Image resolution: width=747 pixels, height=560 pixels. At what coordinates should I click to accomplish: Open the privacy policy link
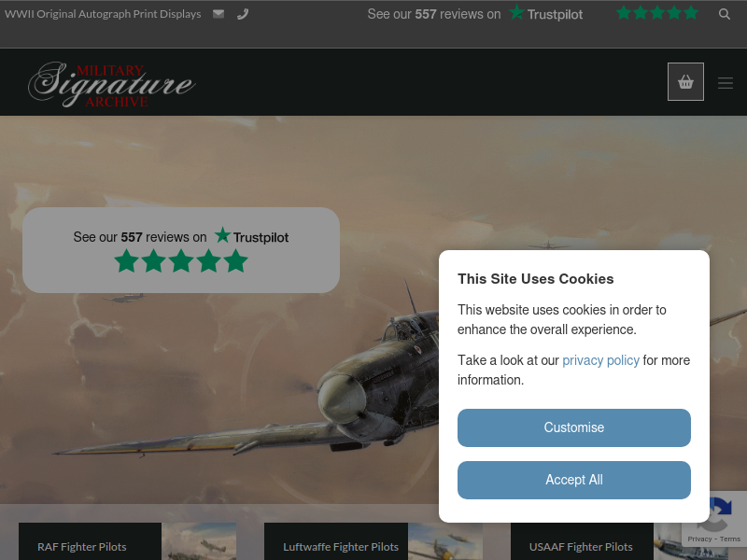point(600,360)
